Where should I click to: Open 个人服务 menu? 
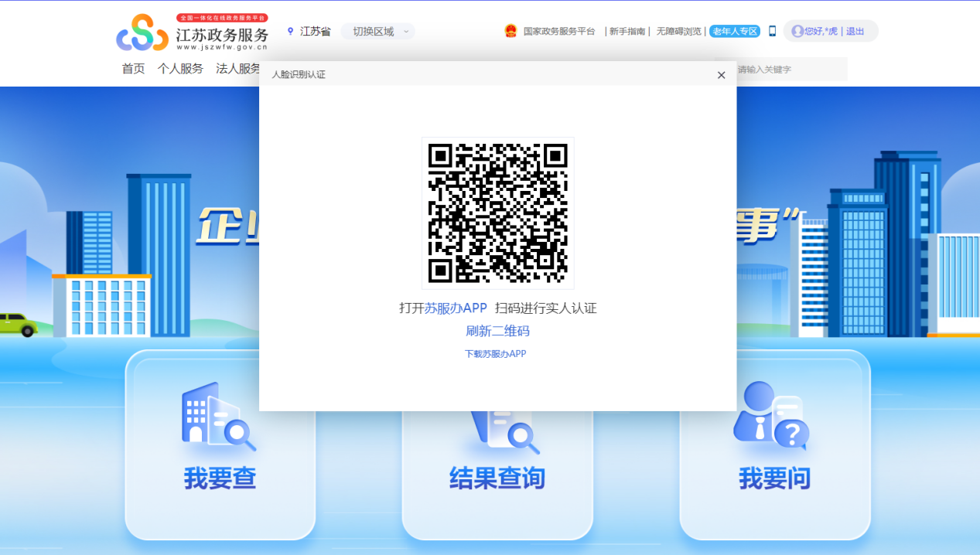tap(180, 69)
